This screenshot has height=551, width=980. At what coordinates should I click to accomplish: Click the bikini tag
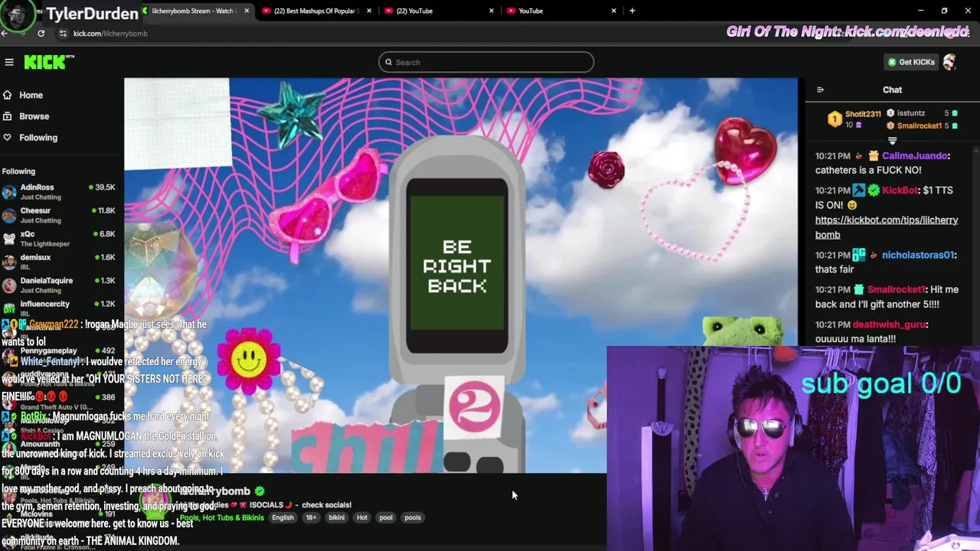(336, 517)
